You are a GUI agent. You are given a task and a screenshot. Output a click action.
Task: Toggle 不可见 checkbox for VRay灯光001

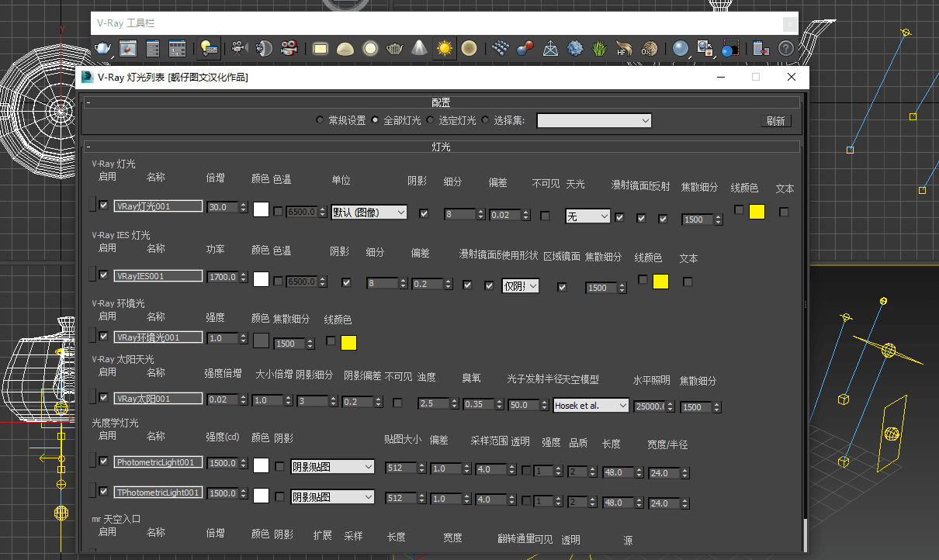click(x=545, y=215)
